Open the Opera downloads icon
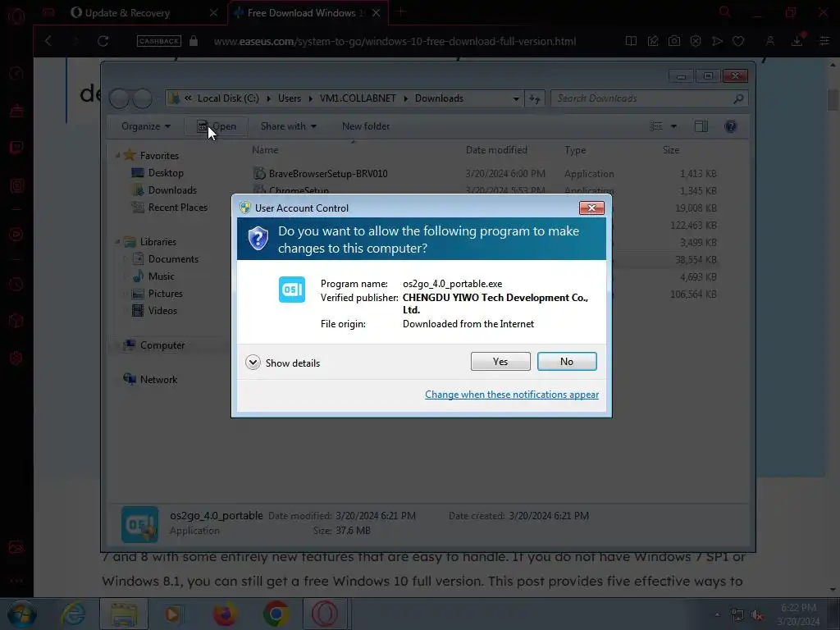This screenshot has height=630, width=840. [x=797, y=41]
